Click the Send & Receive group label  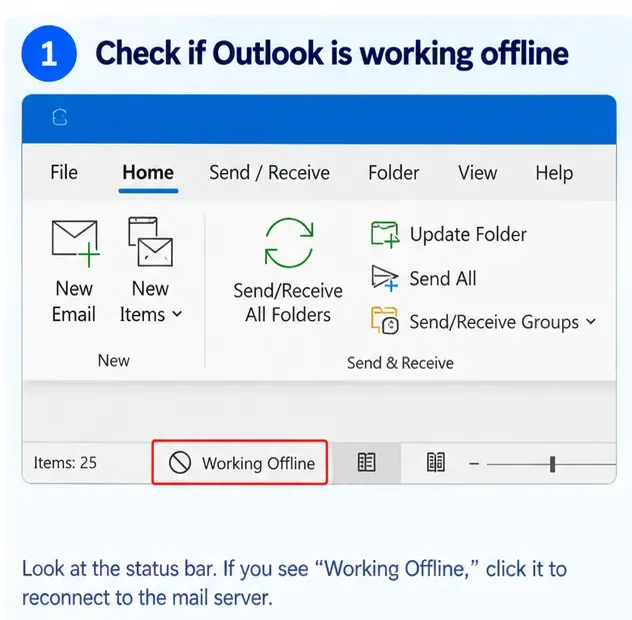(400, 363)
